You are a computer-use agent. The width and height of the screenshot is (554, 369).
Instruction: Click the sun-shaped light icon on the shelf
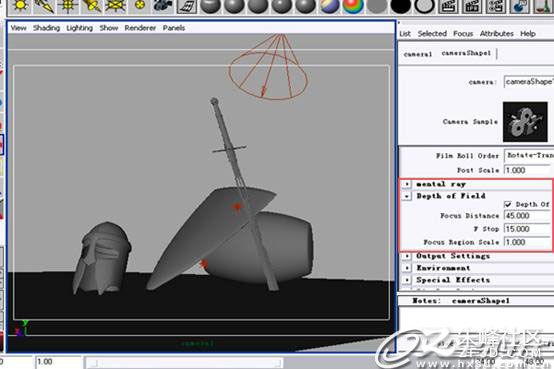click(20, 6)
